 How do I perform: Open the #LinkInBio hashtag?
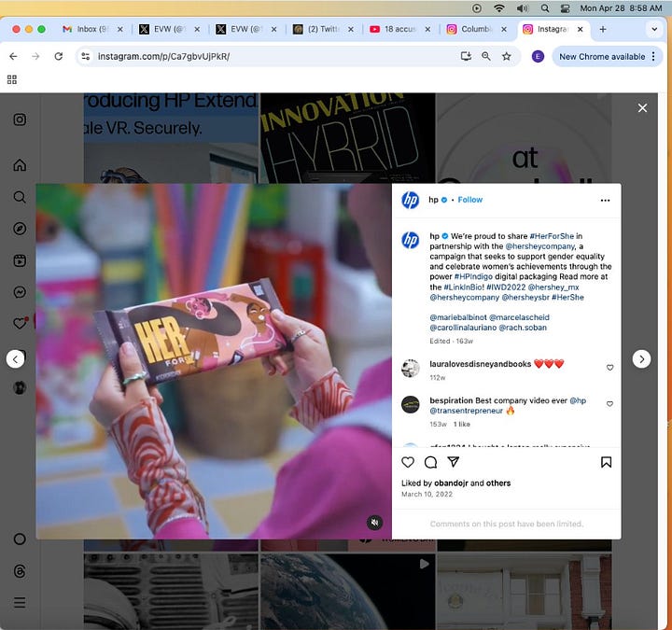464,287
